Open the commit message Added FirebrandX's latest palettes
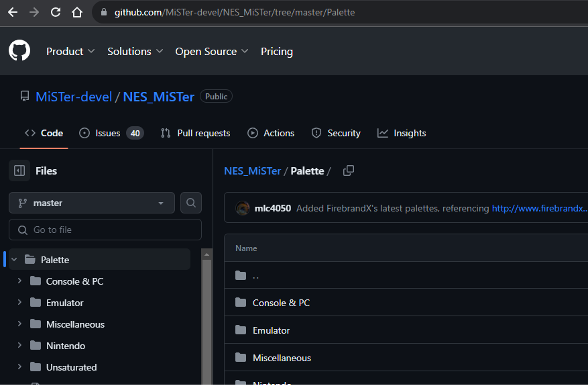Screen dimensions: 588x386 tap(393, 208)
